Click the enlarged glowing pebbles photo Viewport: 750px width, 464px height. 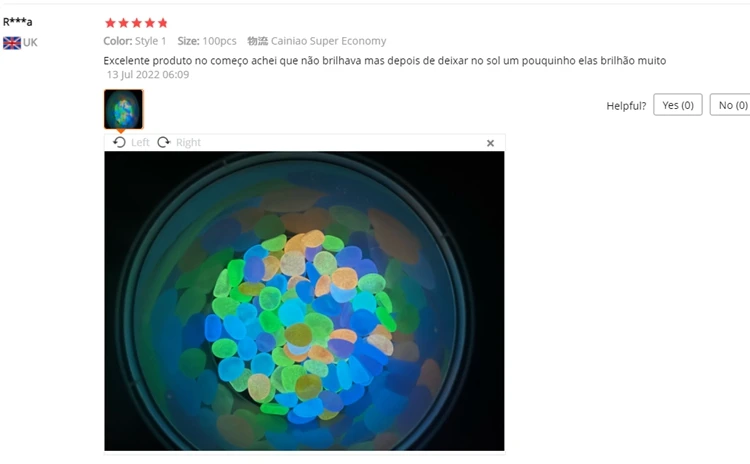[x=304, y=301]
